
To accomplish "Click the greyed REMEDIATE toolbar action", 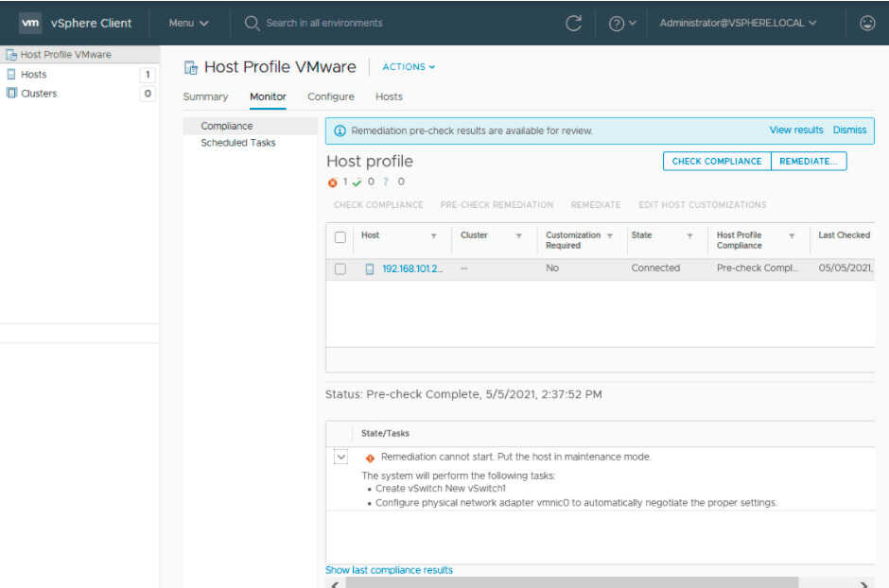I will tap(595, 205).
